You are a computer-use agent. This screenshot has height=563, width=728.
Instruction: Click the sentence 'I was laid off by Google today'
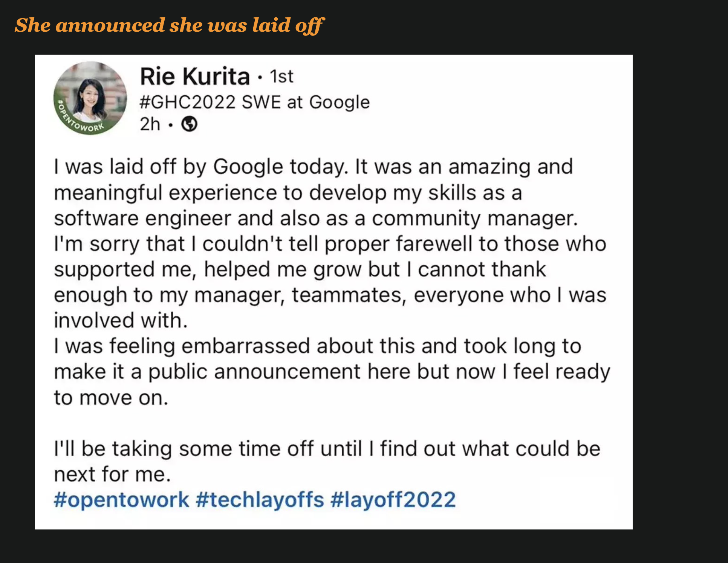[x=201, y=167]
